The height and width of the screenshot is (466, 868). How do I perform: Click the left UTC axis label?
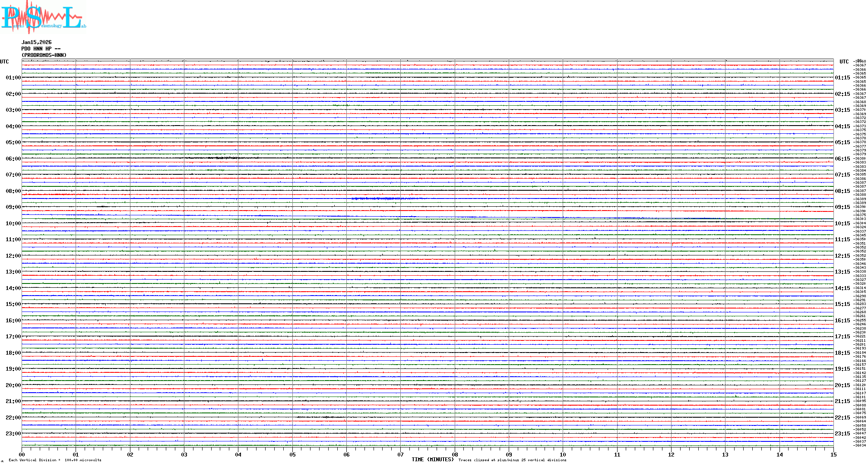(4, 62)
